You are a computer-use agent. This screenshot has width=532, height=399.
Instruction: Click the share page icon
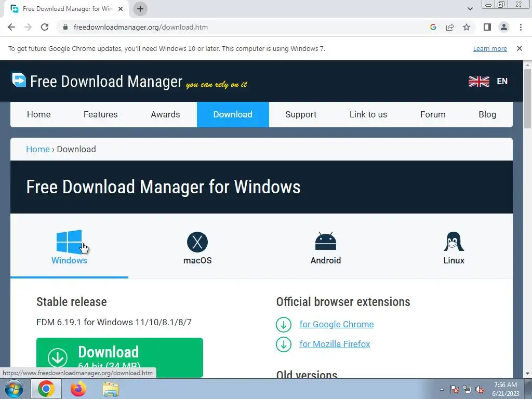click(x=450, y=27)
